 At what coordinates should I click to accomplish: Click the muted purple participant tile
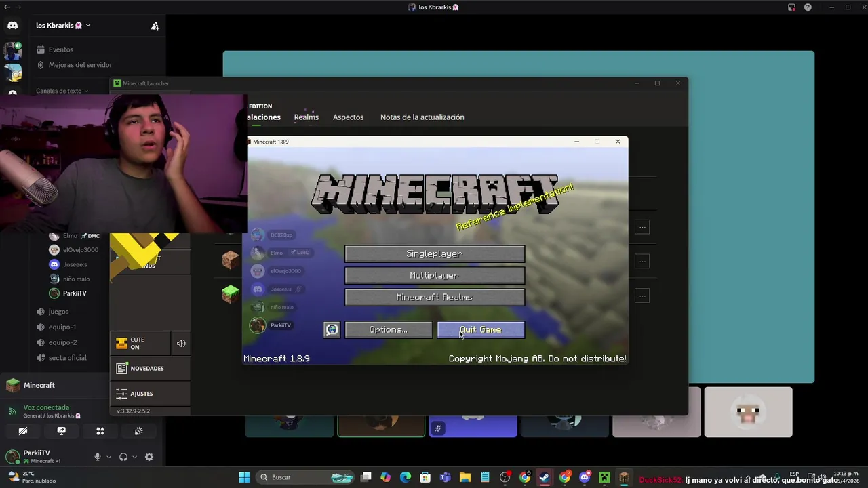coord(473,427)
